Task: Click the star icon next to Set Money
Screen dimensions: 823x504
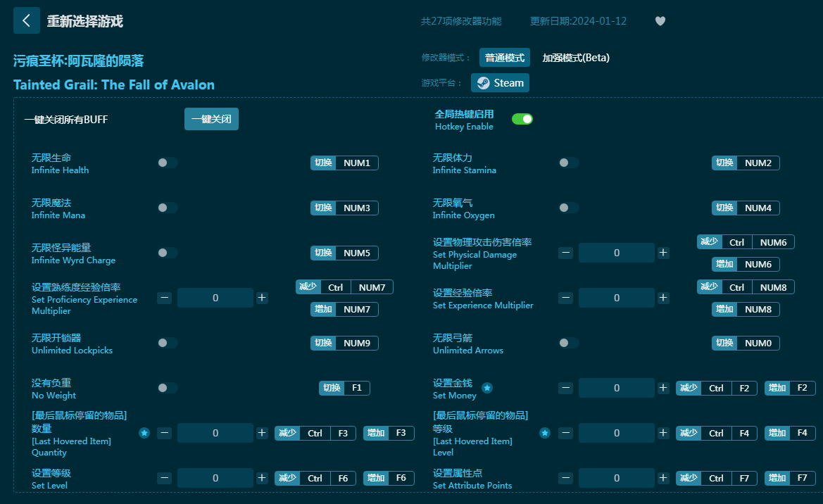Action: click(486, 388)
